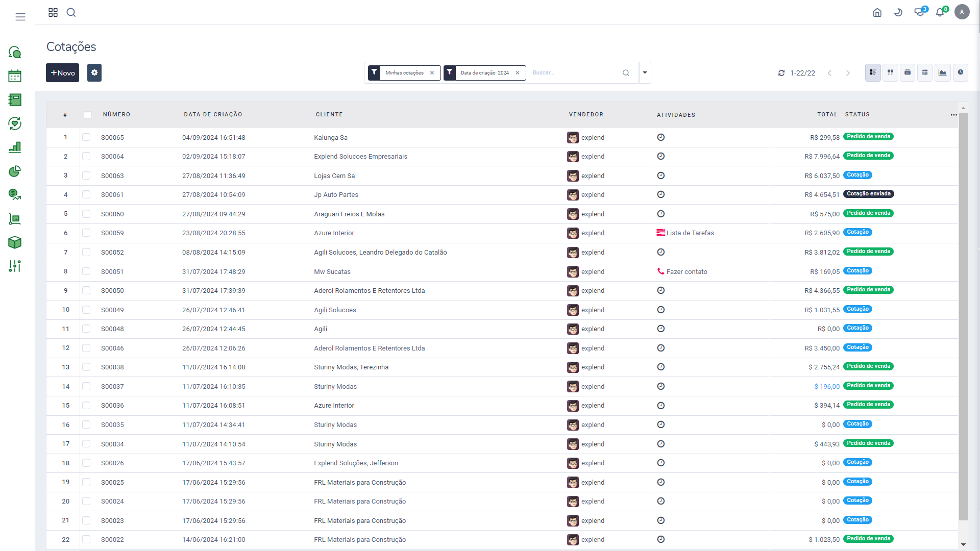Click the +Novo button
This screenshot has width=980, height=551.
click(62, 72)
